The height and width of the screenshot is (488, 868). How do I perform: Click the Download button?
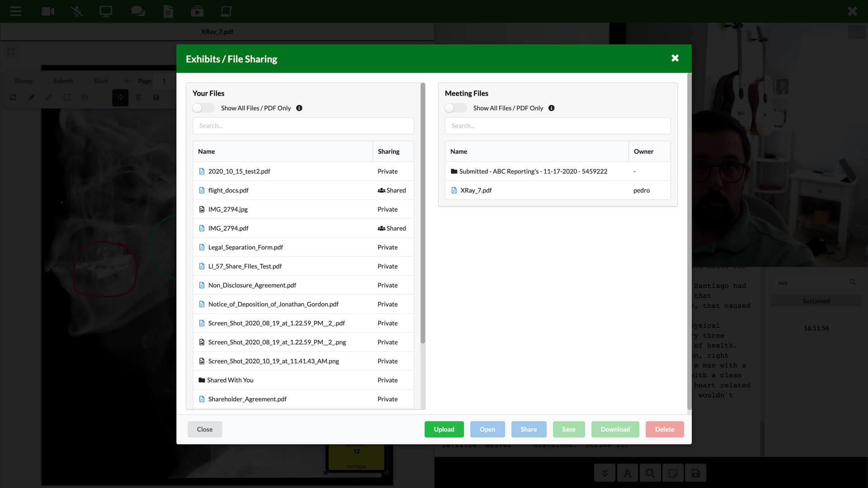615,429
